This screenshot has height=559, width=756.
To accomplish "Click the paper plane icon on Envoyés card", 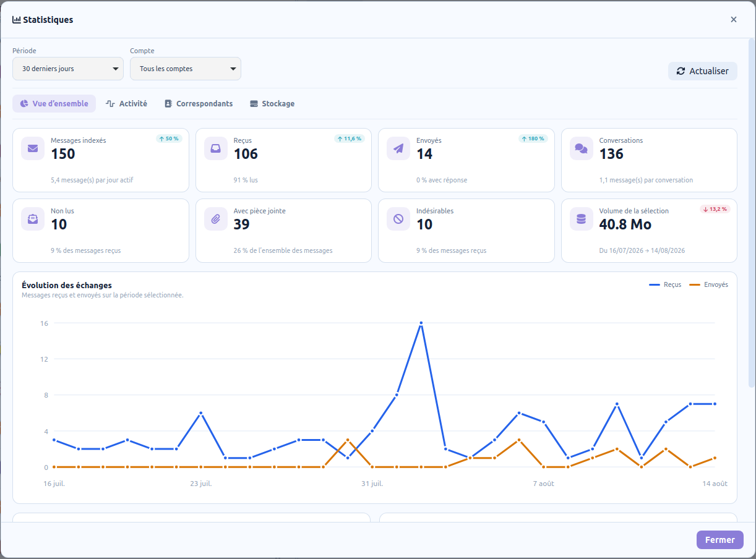I will point(398,148).
